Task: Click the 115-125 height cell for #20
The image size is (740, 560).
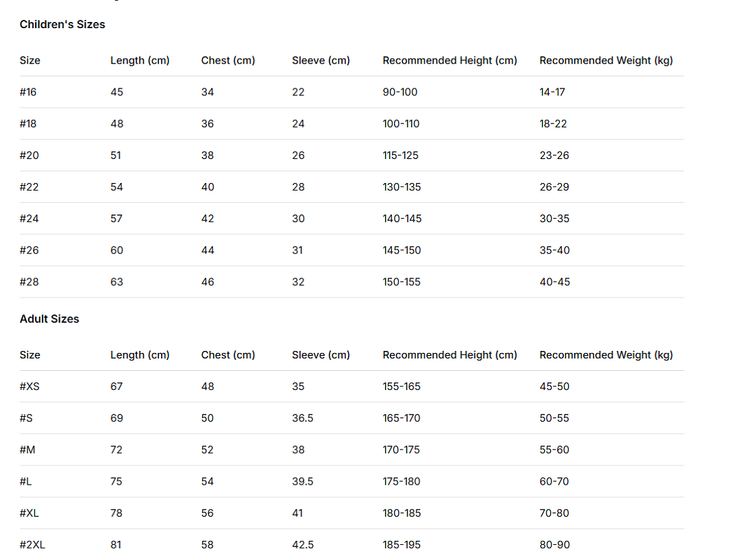Action: pos(401,156)
